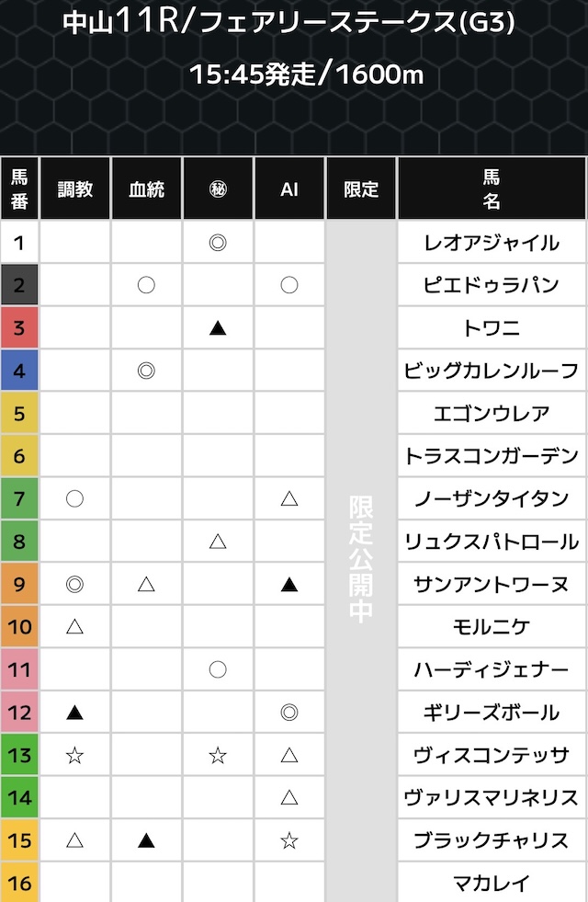Screen dimensions: 588x902
Task: Click black triangle mark in horse 3 row
Action: pos(218,328)
